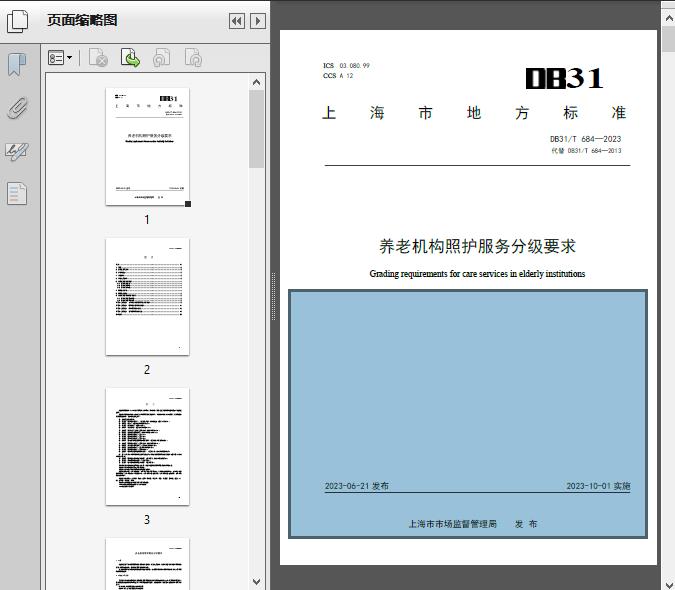Select the partially visible page 4 thumbnail
Image resolution: width=675 pixels, height=590 pixels.
pyautogui.click(x=147, y=564)
